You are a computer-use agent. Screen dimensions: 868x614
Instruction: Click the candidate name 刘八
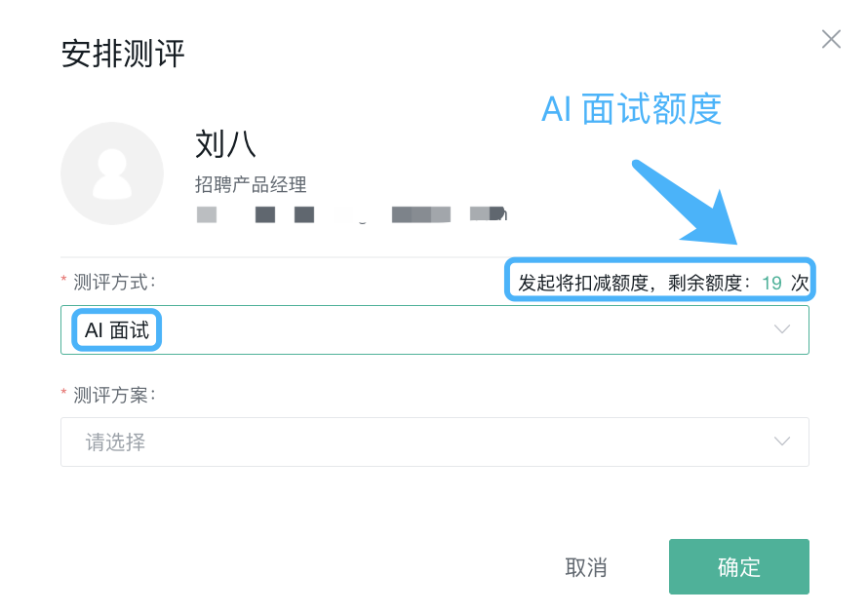pos(225,144)
